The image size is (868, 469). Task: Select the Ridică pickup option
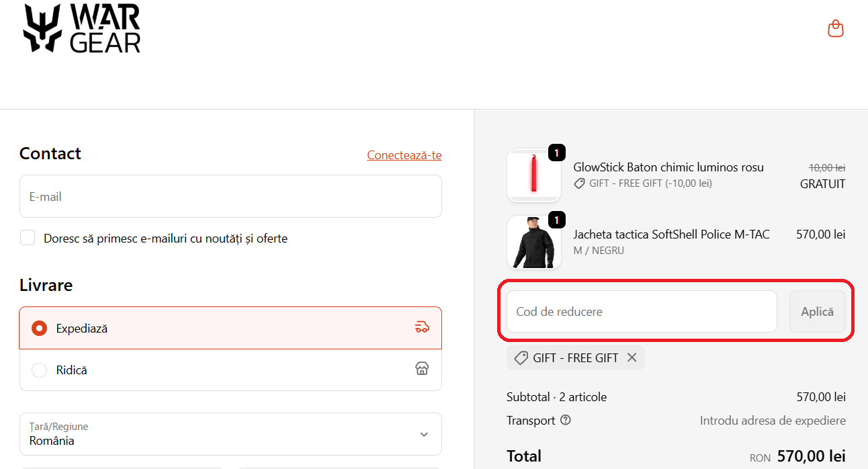(x=40, y=370)
